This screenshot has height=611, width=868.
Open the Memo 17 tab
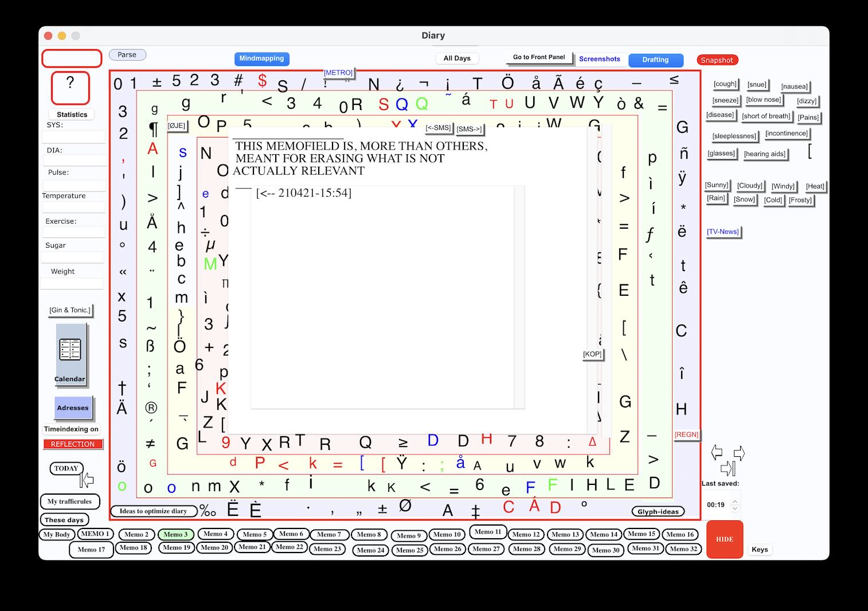pos(91,550)
